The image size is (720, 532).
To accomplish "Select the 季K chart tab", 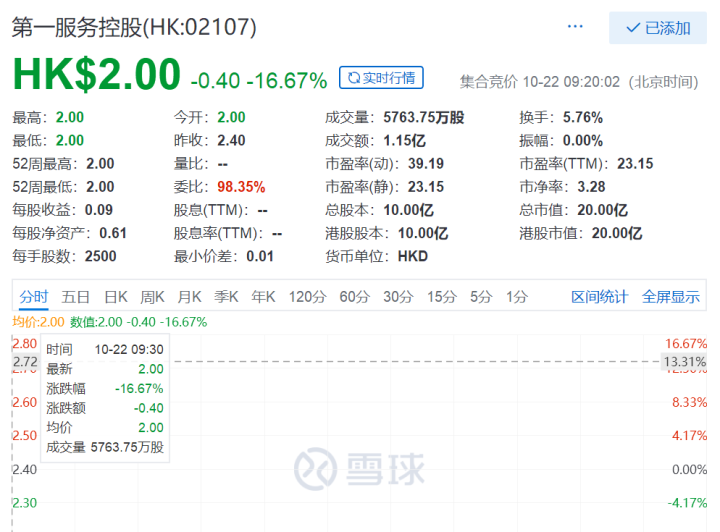I will 226,297.
